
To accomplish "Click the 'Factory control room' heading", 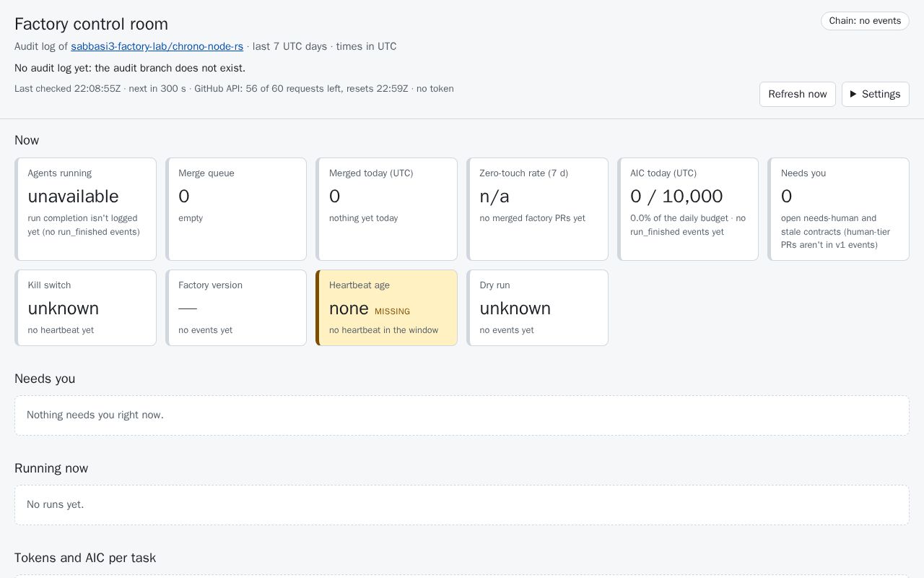I will pyautogui.click(x=91, y=24).
